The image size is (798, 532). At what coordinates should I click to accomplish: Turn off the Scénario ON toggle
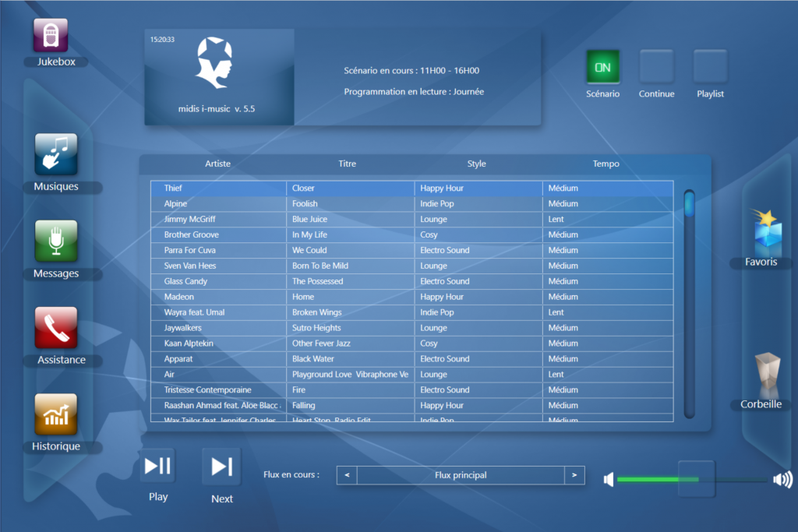(x=602, y=67)
